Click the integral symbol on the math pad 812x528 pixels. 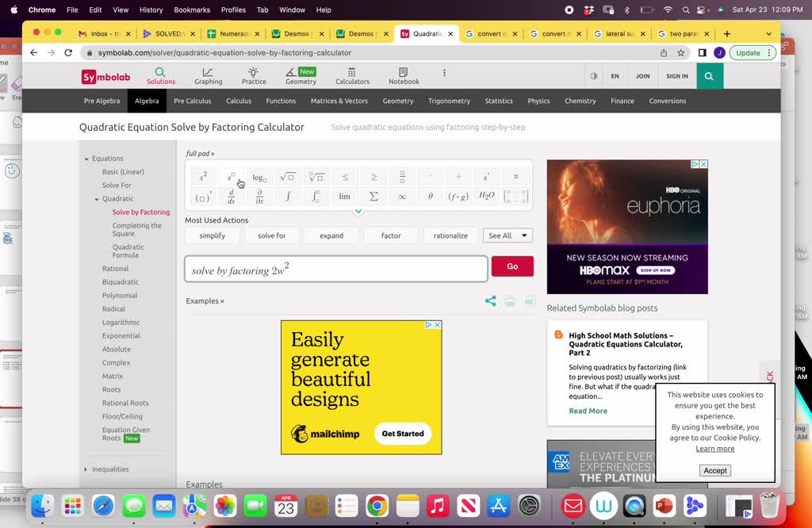[x=288, y=196]
